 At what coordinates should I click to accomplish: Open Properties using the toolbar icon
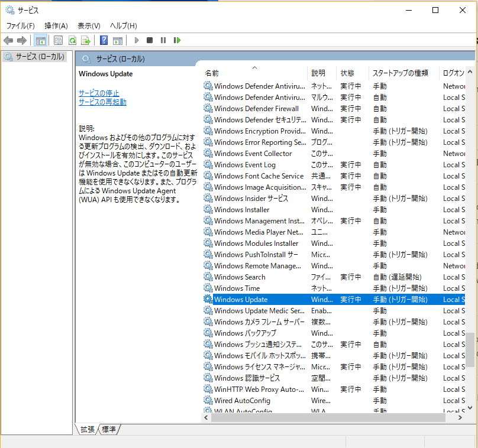click(58, 40)
